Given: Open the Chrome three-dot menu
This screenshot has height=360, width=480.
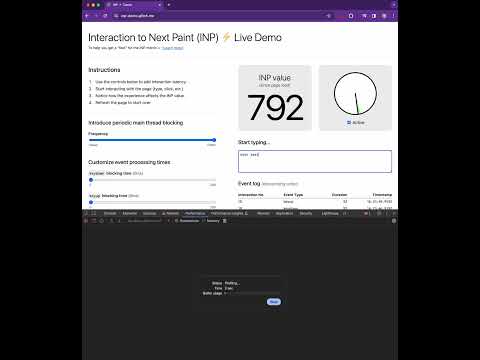Looking at the screenshot, I should (x=393, y=16).
